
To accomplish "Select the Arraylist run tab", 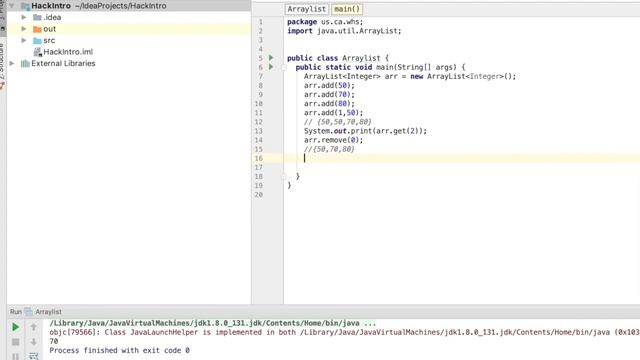I will tap(48, 311).
